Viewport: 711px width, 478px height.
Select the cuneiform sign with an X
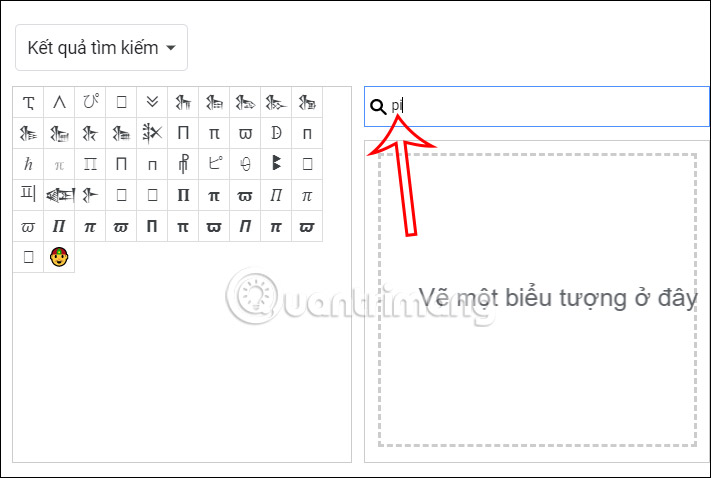[x=152, y=133]
